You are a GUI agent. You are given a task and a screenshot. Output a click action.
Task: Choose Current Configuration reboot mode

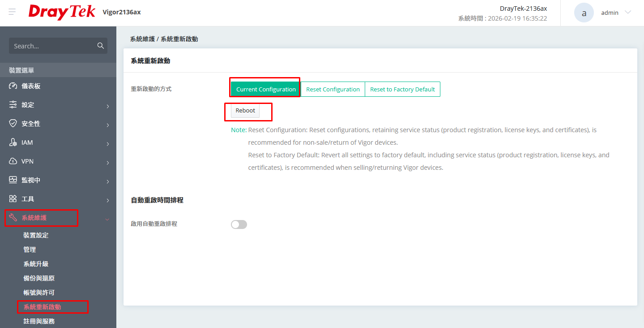[x=266, y=89]
